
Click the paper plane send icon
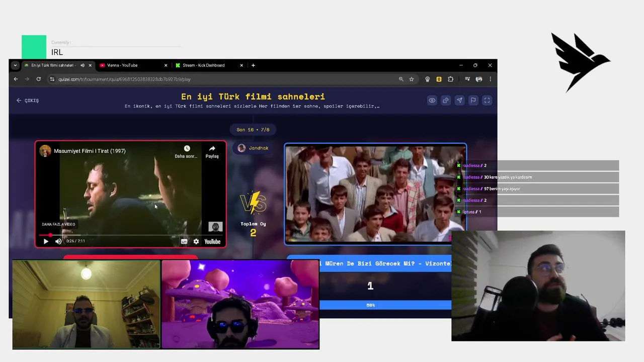(x=459, y=100)
